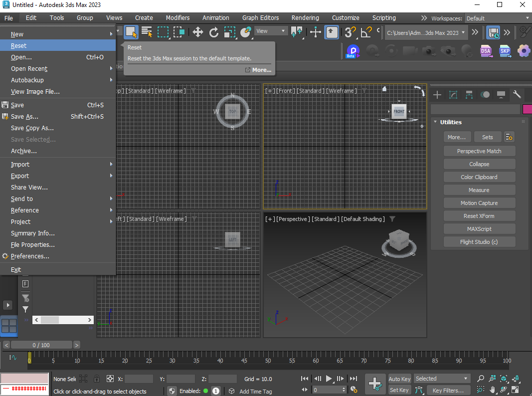This screenshot has height=396, width=532.
Task: Open Preferences... from the File menu
Action: click(58, 256)
